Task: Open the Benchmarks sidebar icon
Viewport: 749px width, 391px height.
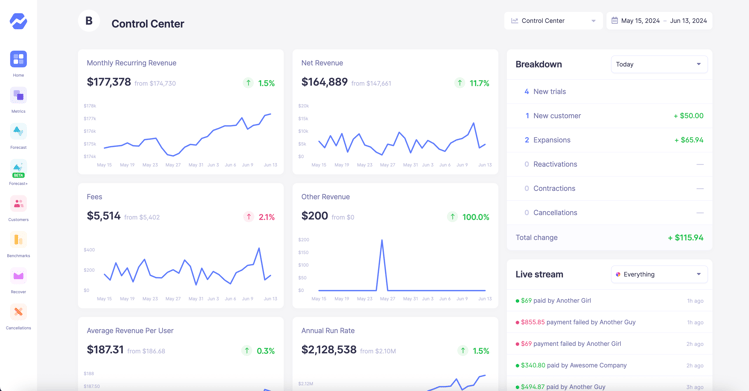Action: pos(18,240)
